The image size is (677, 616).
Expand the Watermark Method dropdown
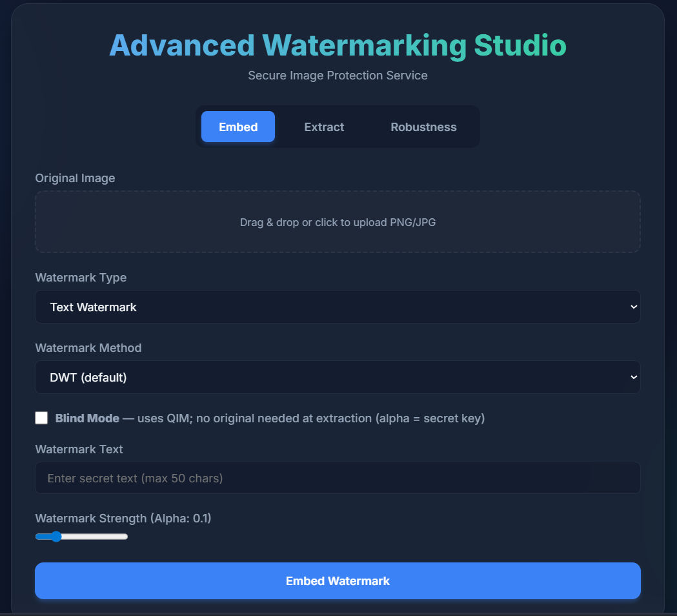(x=338, y=377)
